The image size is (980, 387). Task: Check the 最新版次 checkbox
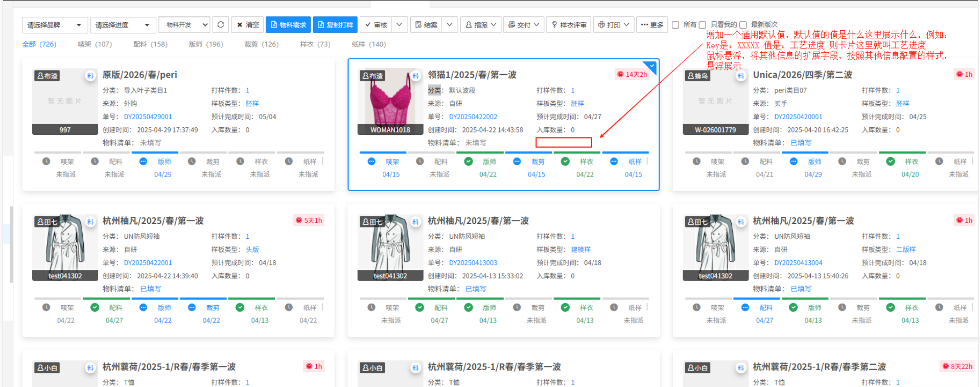pos(743,25)
